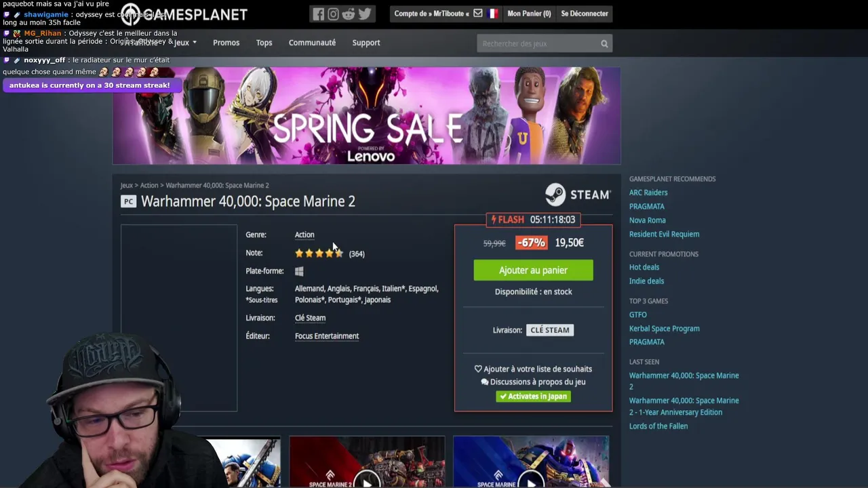The height and width of the screenshot is (488, 868).
Task: Click the mail envelope icon in account bar
Action: click(478, 13)
